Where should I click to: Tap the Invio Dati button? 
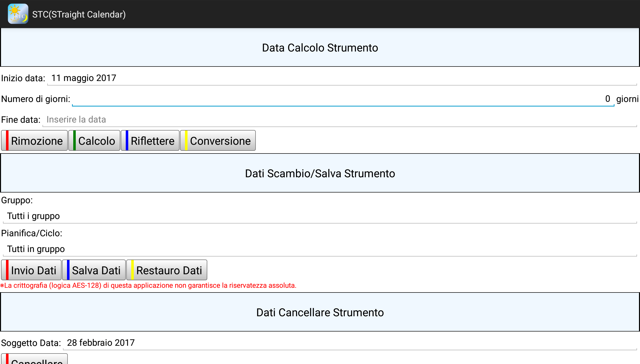(31, 270)
